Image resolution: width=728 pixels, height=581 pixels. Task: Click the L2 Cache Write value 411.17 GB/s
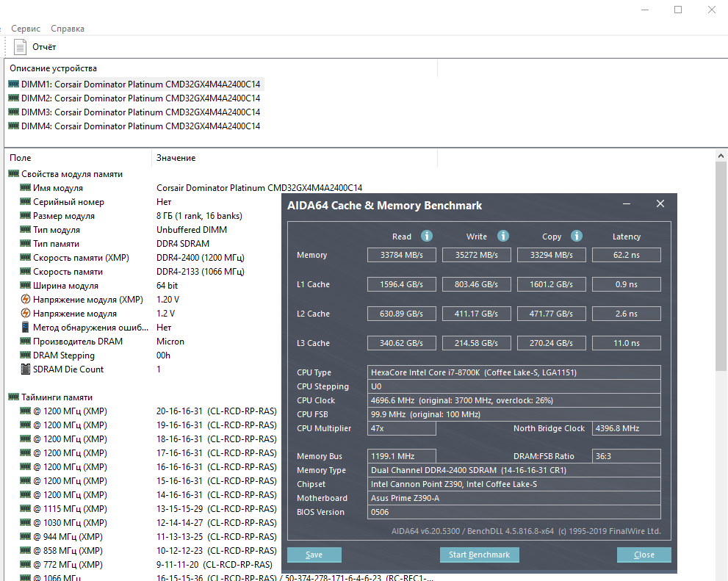click(476, 314)
